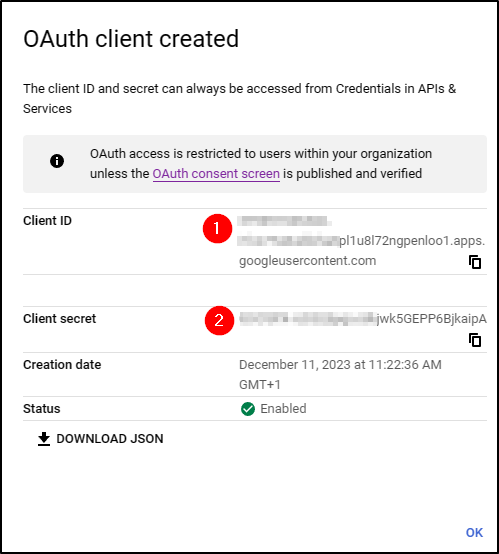Click the Enabled status text

click(x=283, y=409)
